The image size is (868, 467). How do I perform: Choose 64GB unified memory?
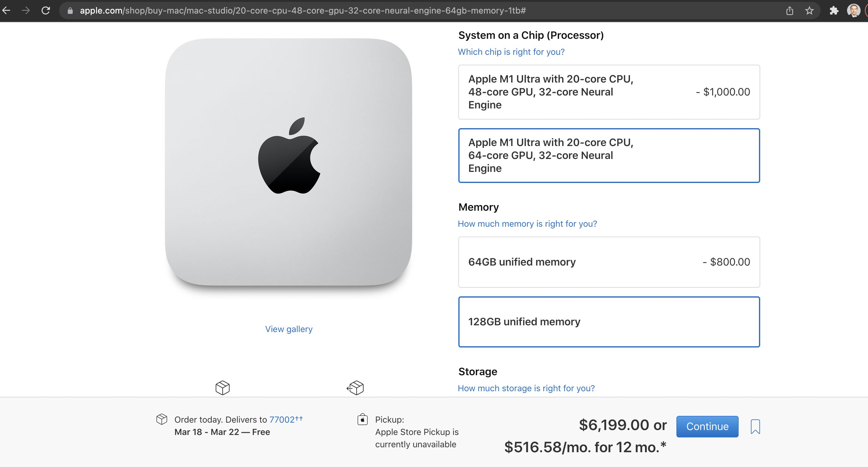(609, 262)
